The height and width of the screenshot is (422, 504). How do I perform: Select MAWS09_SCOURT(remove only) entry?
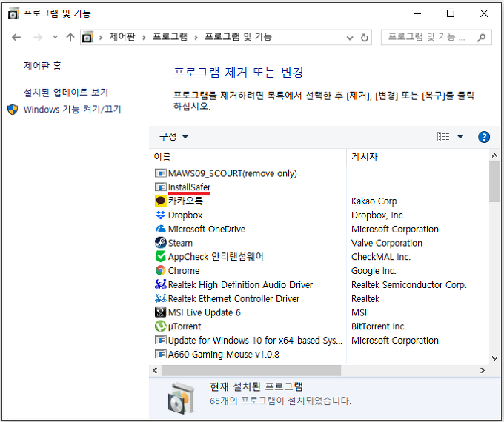point(233,174)
